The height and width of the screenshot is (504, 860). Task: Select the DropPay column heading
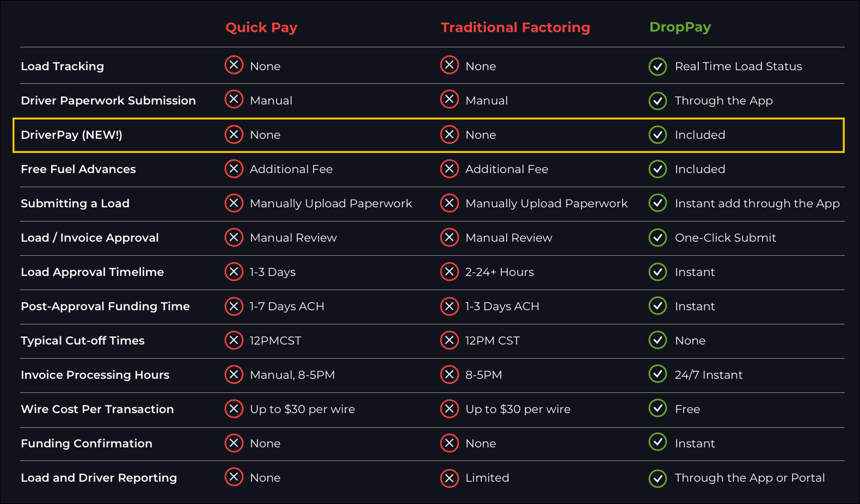click(x=680, y=27)
